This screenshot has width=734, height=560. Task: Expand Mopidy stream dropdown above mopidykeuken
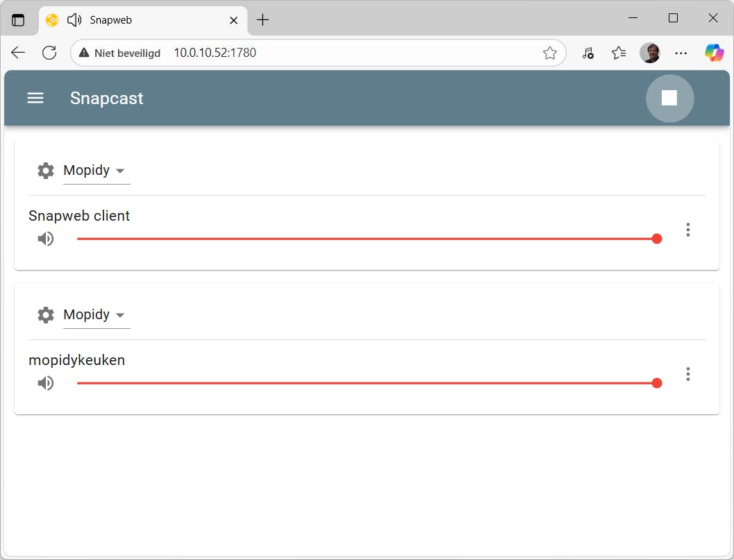(x=97, y=315)
